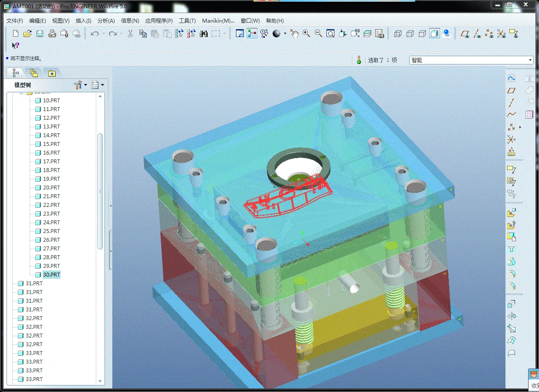Click the model tree scrollbar thumb
Viewport: 539px width, 392px height.
(100, 191)
